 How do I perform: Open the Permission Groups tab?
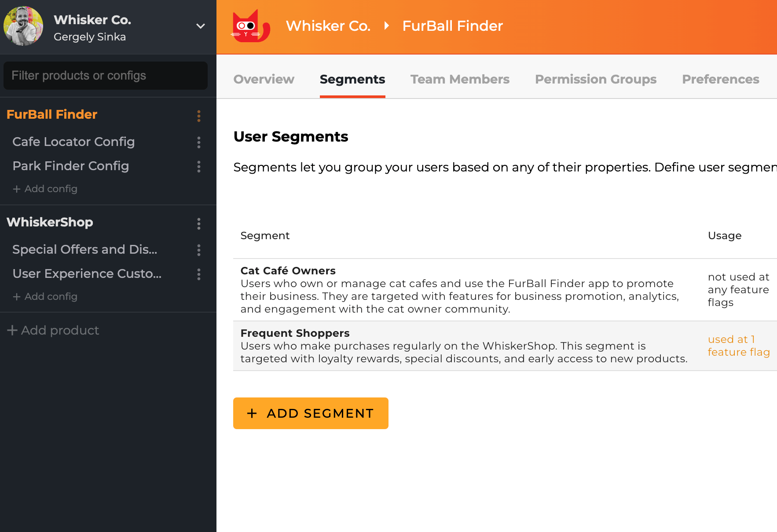point(595,79)
